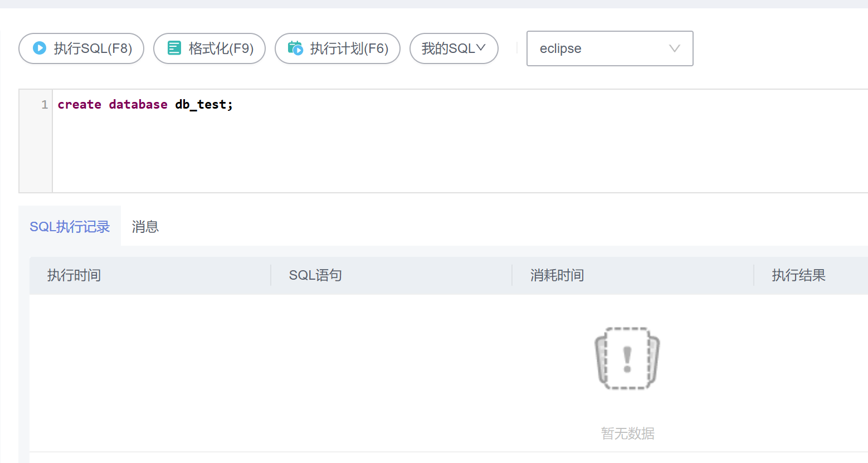Click the execution plan calendar icon
Image resolution: width=868 pixels, height=463 pixels.
295,48
